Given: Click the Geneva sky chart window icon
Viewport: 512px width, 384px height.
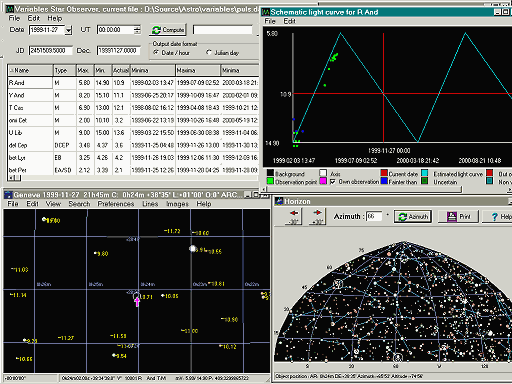Looking at the screenshot, I should (8, 194).
